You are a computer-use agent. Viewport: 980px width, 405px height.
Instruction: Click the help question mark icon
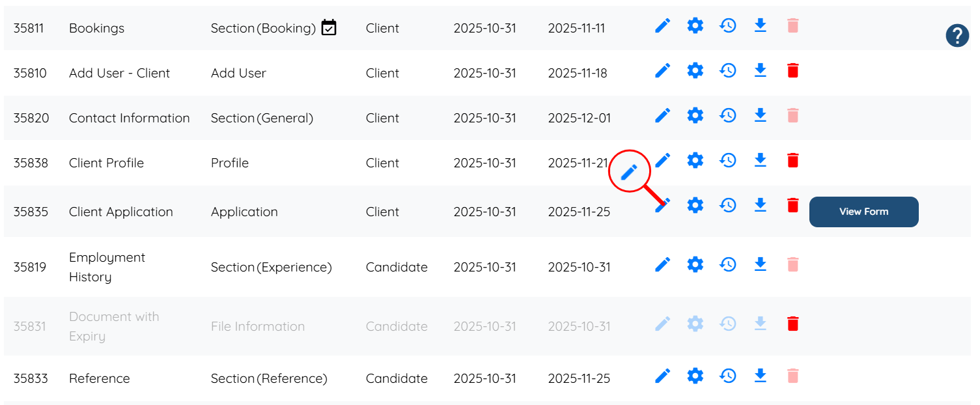tap(957, 35)
